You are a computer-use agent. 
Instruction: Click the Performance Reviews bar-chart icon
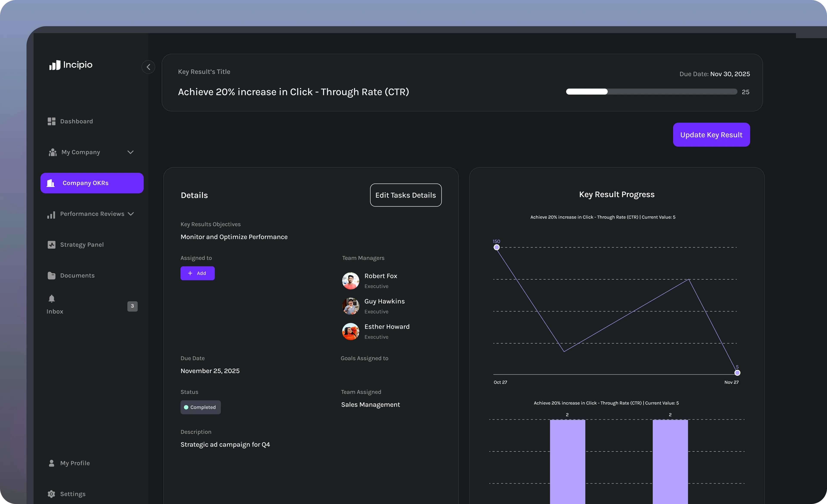point(51,215)
